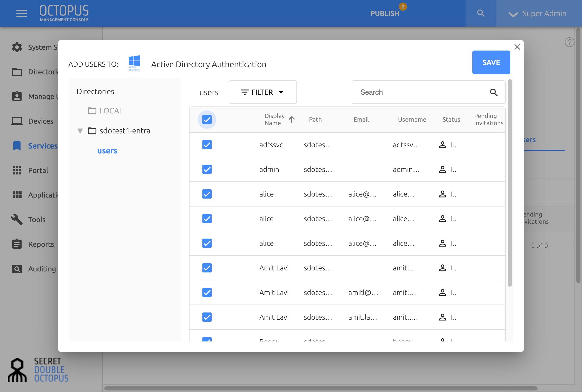Viewport: 582px width, 392px height.
Task: Collapse the sdotest1-entra directory tree
Action: click(80, 131)
